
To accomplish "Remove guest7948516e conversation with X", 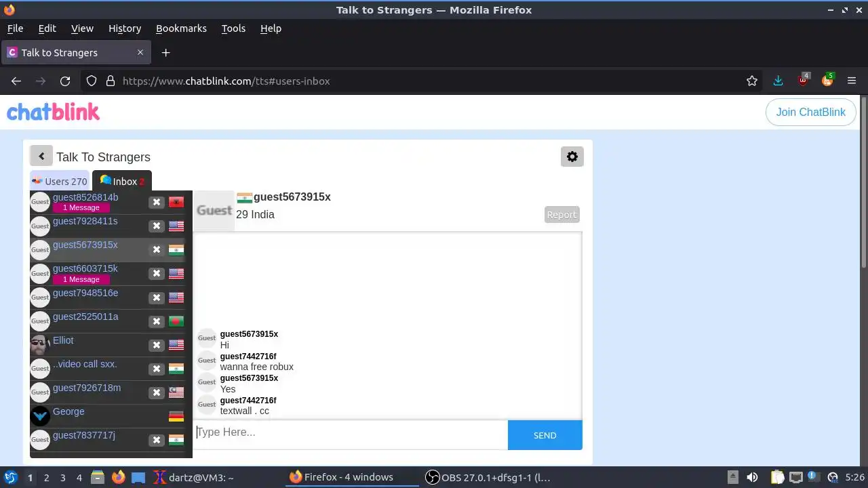I will tap(157, 298).
